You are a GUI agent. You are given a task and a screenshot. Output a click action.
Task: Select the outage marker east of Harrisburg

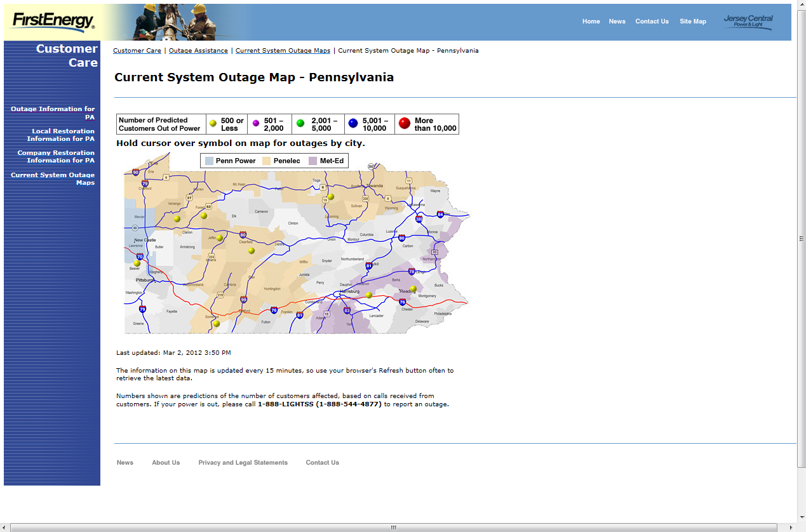pyautogui.click(x=369, y=295)
